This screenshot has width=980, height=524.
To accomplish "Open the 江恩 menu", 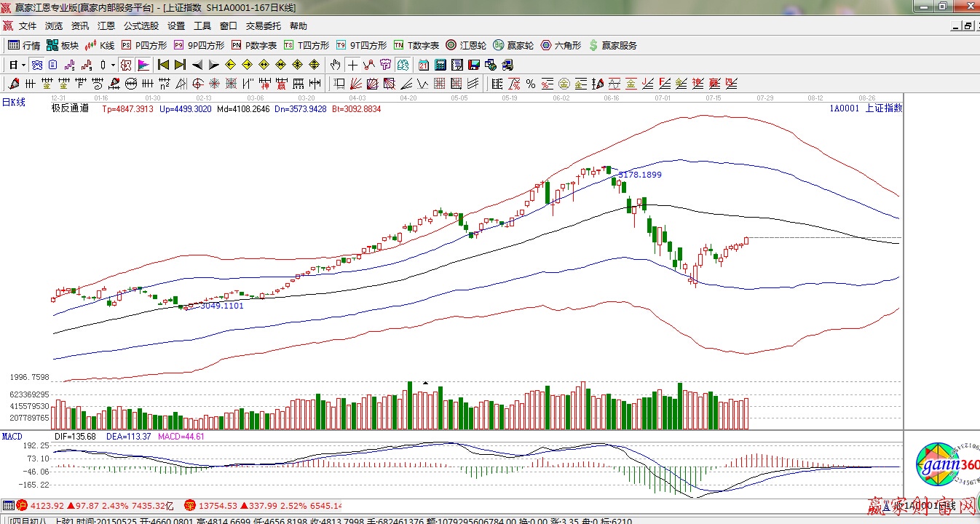I will pos(106,26).
